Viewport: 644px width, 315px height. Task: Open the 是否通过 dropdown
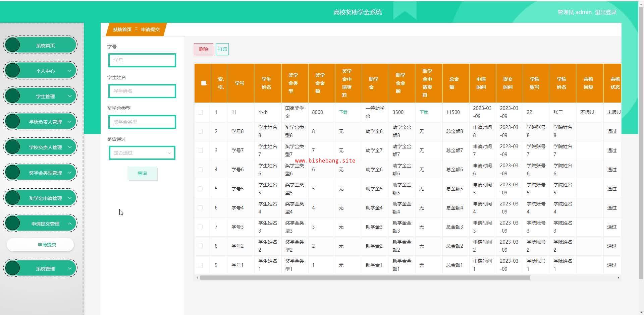click(x=142, y=153)
